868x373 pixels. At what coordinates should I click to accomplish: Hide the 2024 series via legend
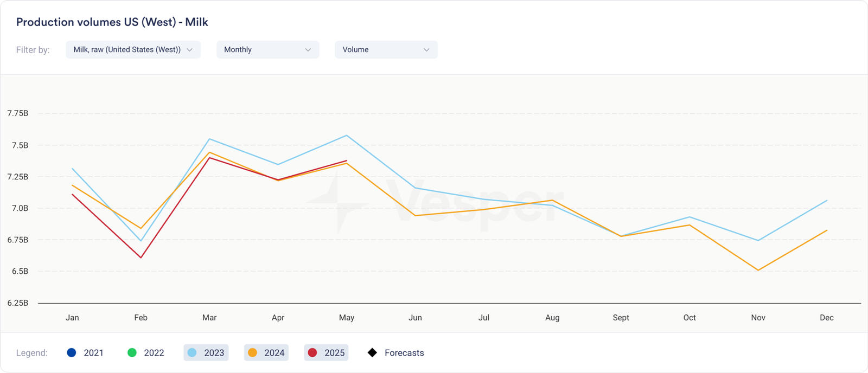click(266, 352)
